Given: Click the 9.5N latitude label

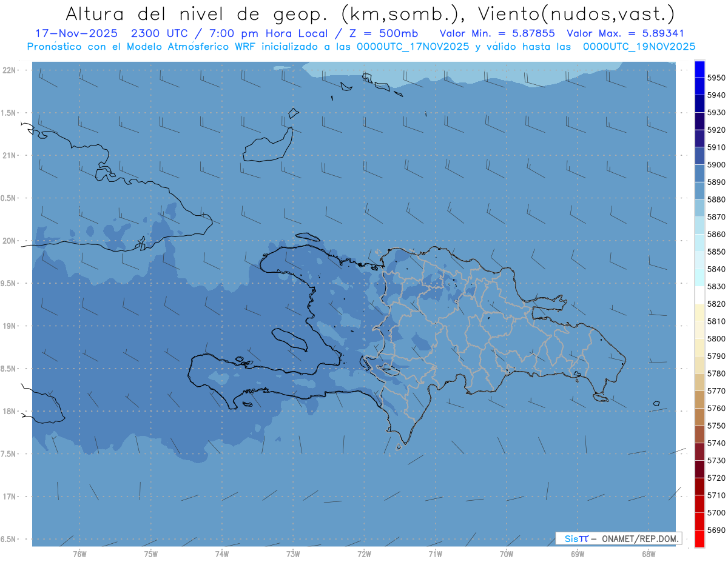Looking at the screenshot, I should [8, 284].
